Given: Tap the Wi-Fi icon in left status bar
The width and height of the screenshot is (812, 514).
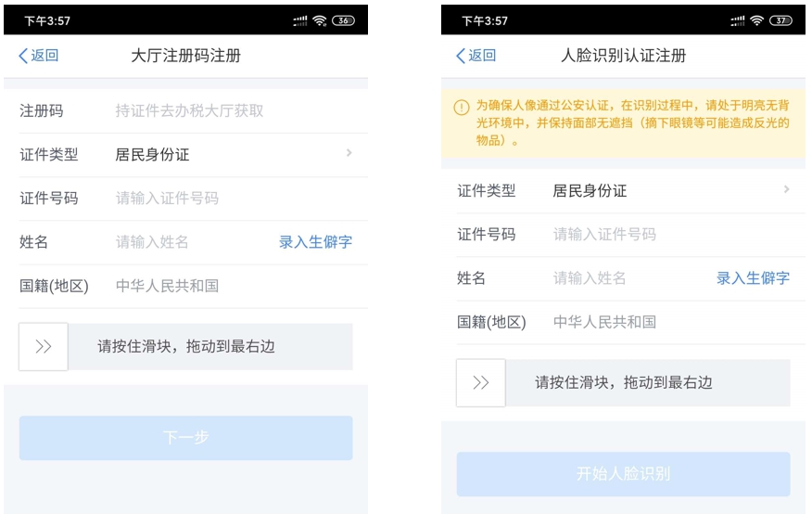Looking at the screenshot, I should coord(320,20).
